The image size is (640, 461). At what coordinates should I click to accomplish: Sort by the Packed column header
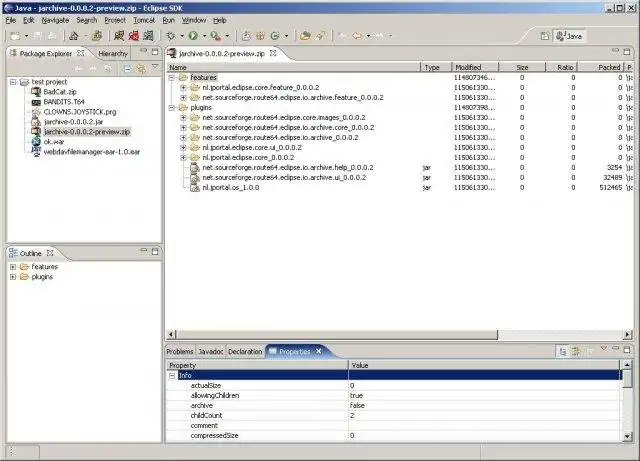coord(602,67)
